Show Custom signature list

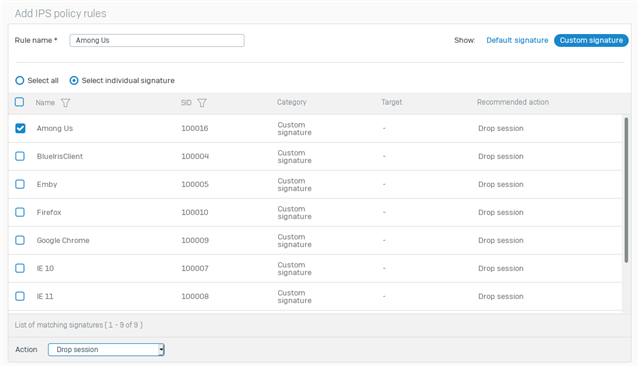pyautogui.click(x=591, y=40)
